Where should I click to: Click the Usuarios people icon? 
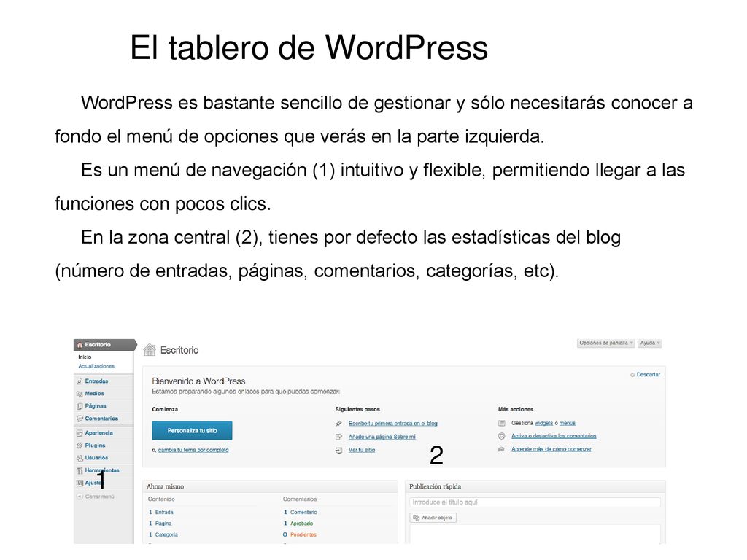click(x=80, y=458)
